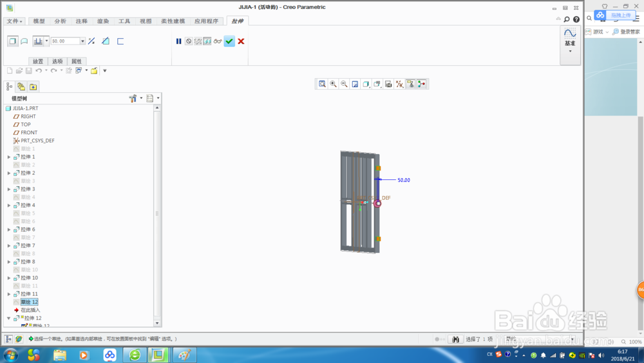This screenshot has height=363, width=644.
Task: Open view manager icon
Action: click(388, 84)
